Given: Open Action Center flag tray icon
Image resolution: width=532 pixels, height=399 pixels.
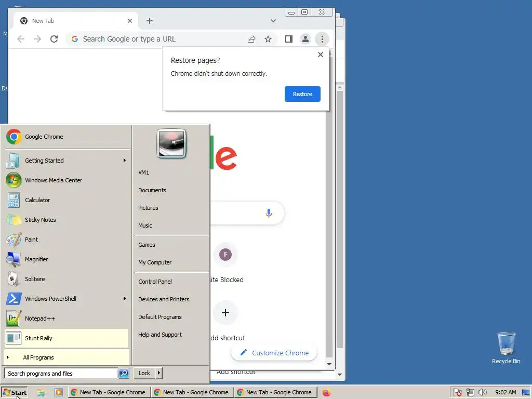Looking at the screenshot, I should coord(457,393).
